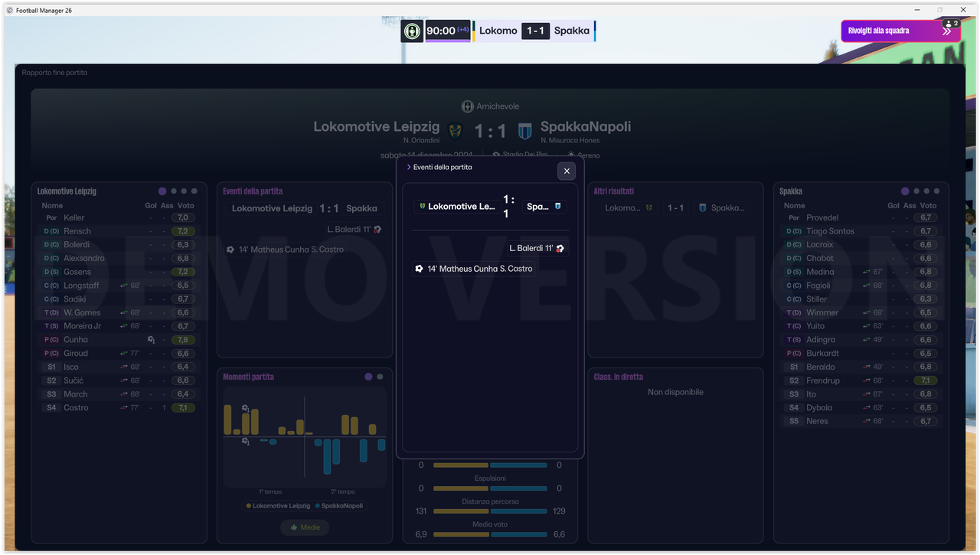Click the goal marker above the momentum chart bars
Screen dimensions: 980x555
pyautogui.click(x=245, y=408)
